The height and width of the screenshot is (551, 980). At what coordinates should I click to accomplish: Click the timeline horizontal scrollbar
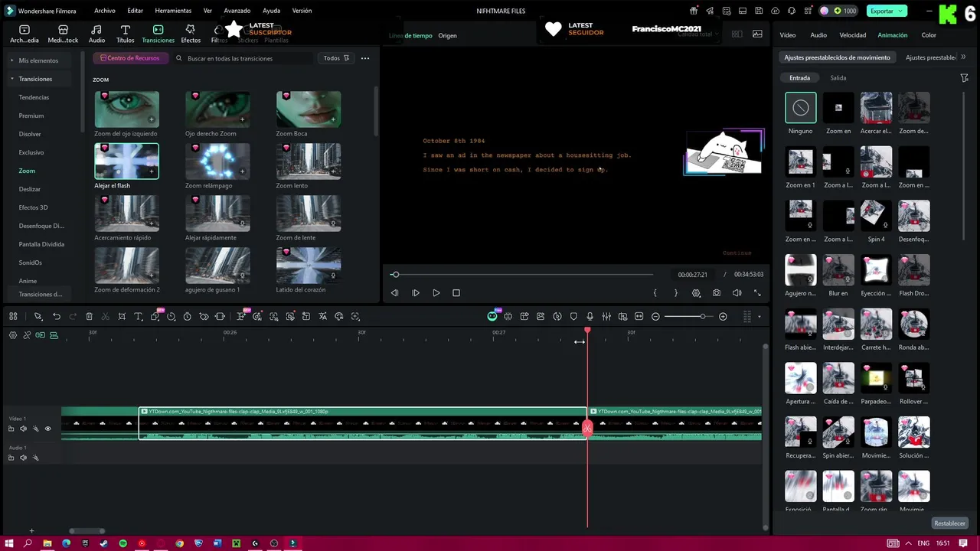pos(87,531)
